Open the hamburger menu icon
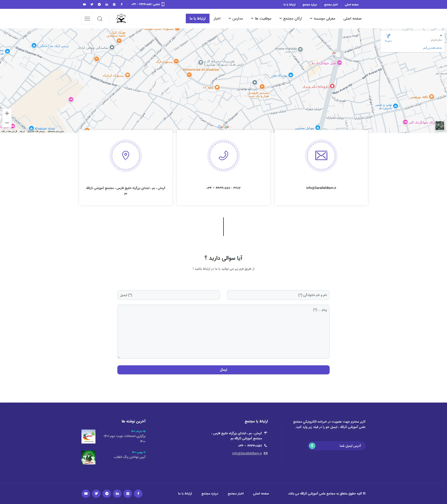Image resolution: width=447 pixels, height=504 pixels. [x=87, y=19]
